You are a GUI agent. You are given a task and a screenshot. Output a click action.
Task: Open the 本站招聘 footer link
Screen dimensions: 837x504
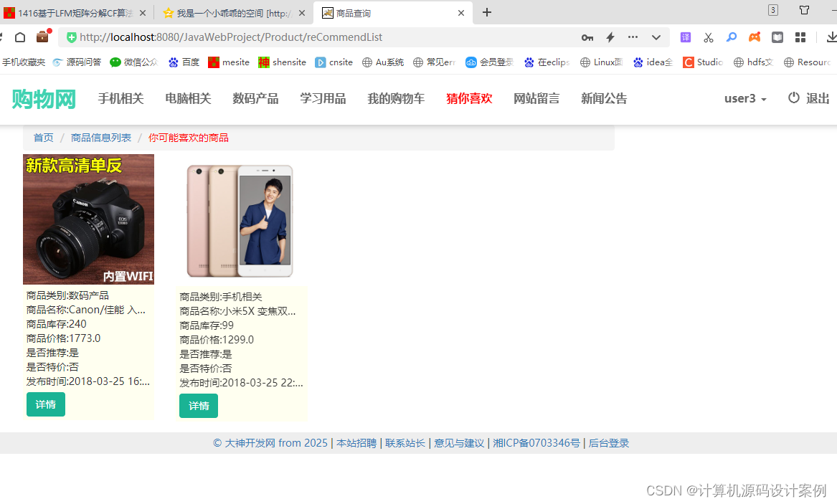(x=356, y=443)
